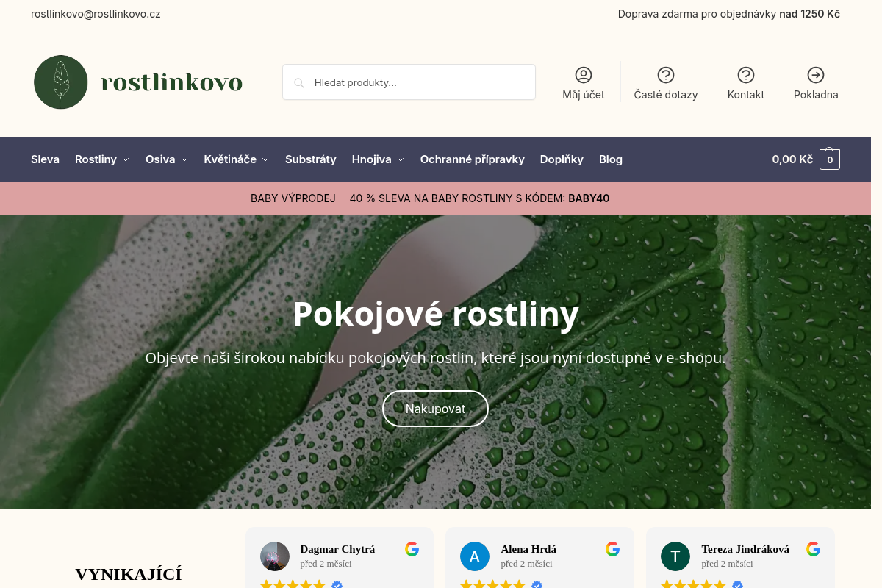Go to Pokladna arrow icon
The image size is (882, 588).
click(x=816, y=75)
